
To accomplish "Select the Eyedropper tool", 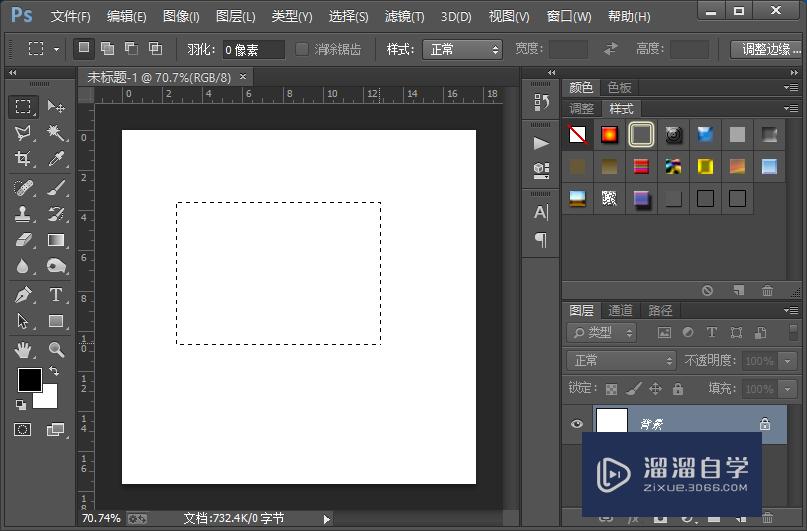I will pos(56,159).
